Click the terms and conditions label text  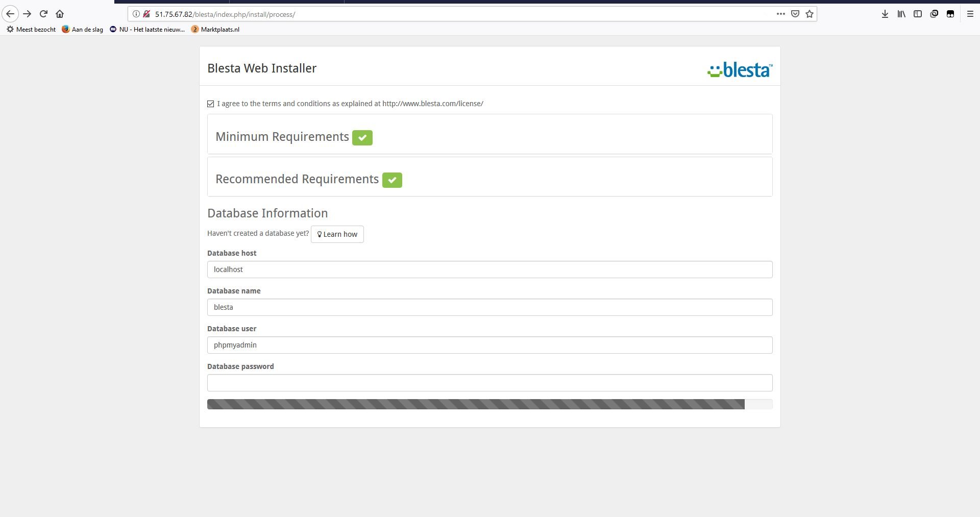tap(350, 104)
